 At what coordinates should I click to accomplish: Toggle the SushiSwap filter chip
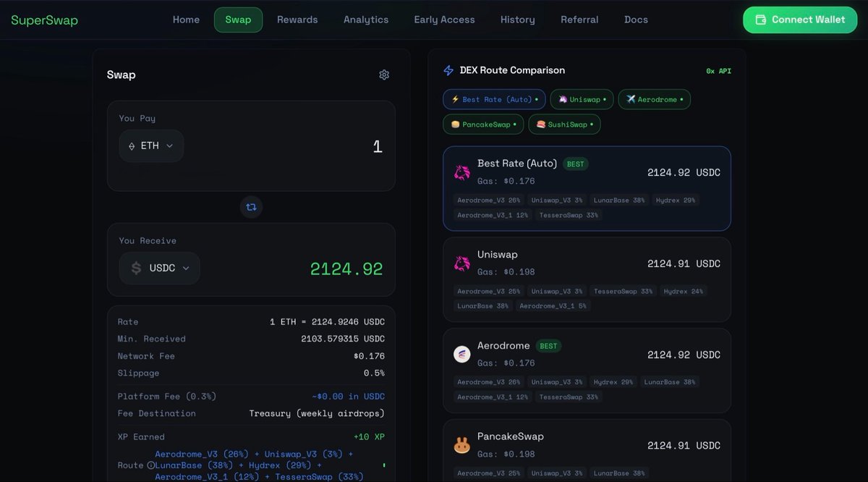pyautogui.click(x=564, y=124)
